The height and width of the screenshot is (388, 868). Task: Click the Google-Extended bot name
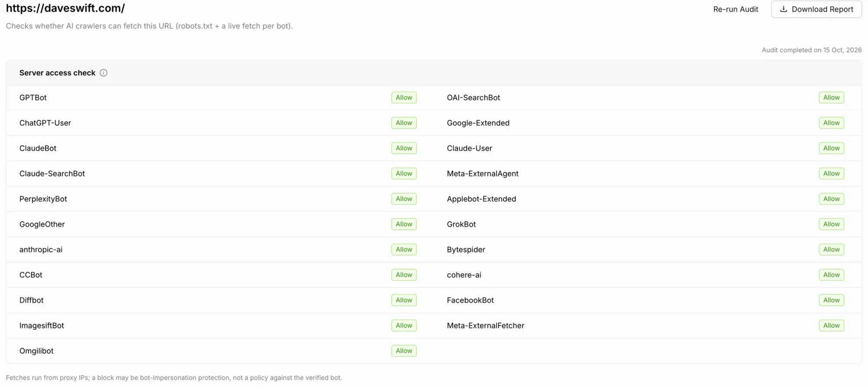[478, 123]
